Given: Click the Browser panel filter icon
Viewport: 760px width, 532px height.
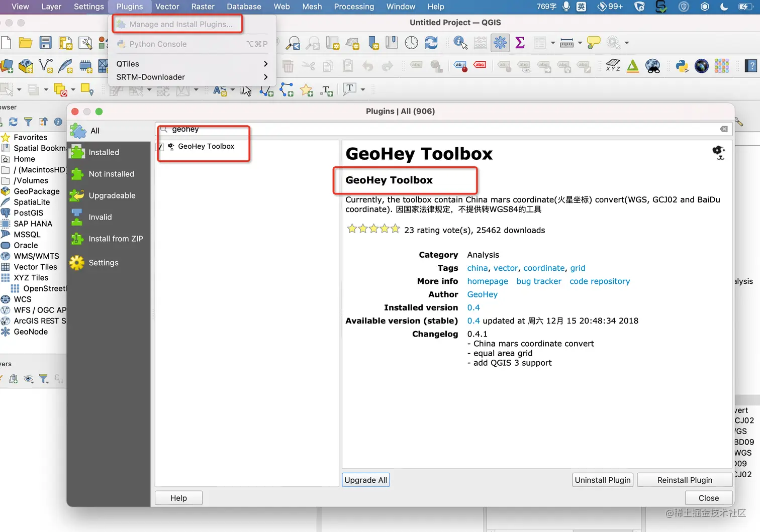Looking at the screenshot, I should point(28,122).
